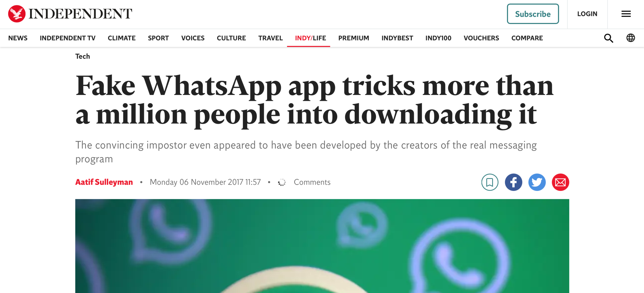Open search with magnifying glass icon

pos(609,38)
